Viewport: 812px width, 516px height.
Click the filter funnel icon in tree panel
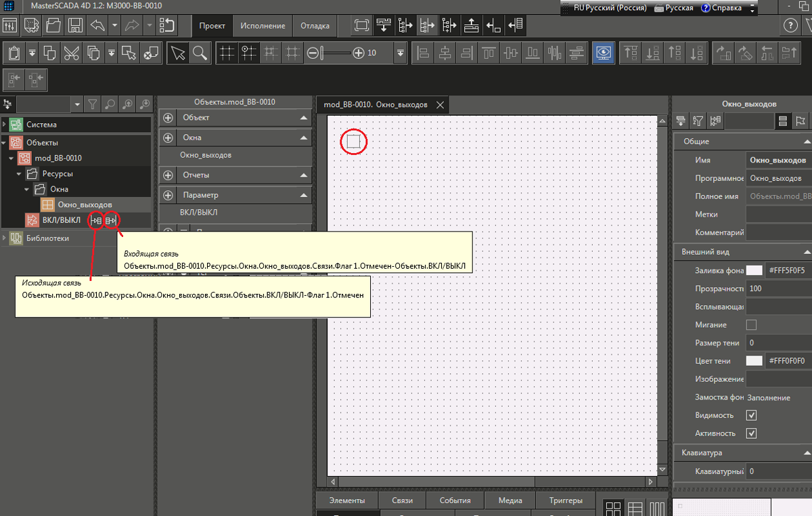coord(93,104)
